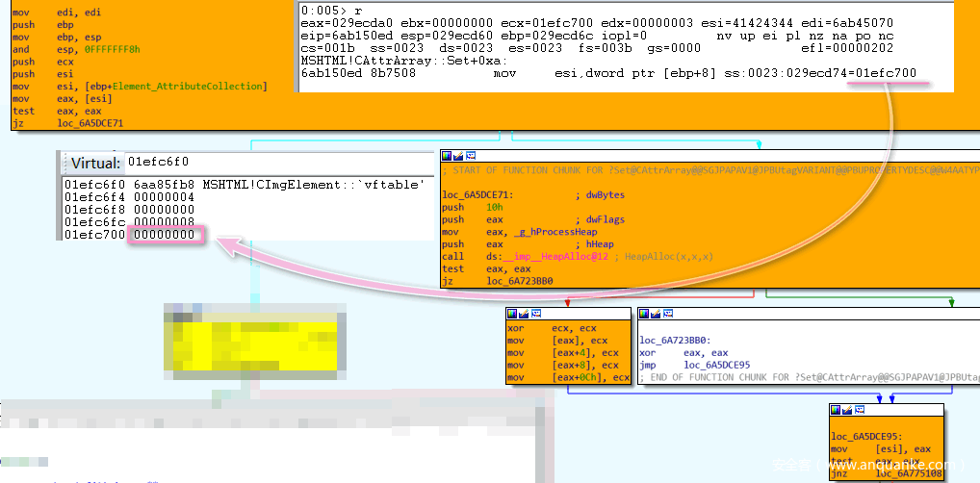Click third header icon on the HeapAlloc node
The width and height of the screenshot is (980, 483).
[470, 156]
